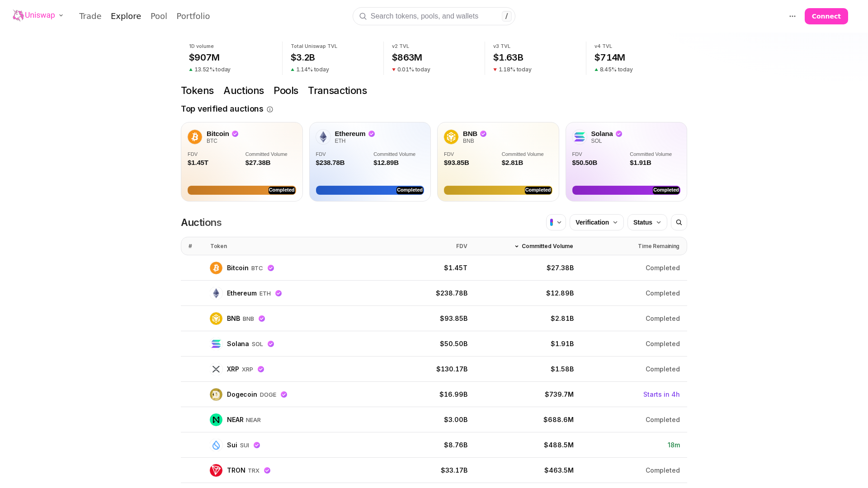Click the Uniswap unicorn logo
Image resolution: width=868 pixels, height=488 pixels.
tap(18, 15)
